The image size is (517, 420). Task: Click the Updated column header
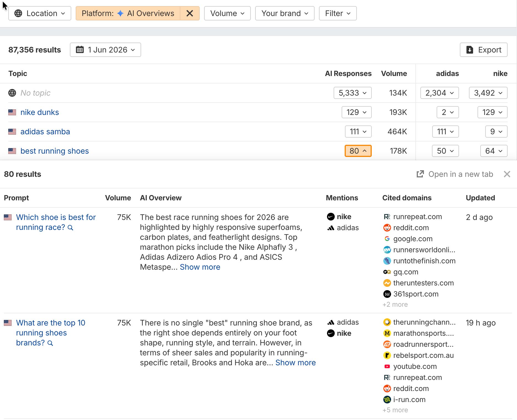(x=480, y=198)
